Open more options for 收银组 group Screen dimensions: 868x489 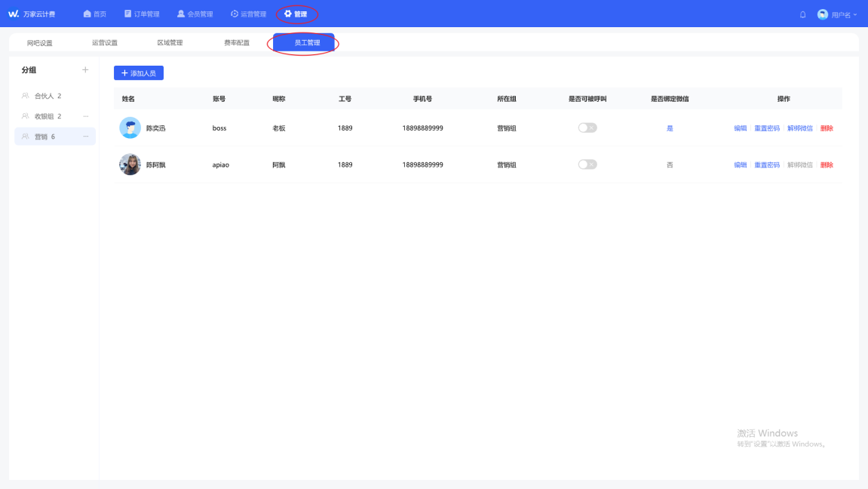pyautogui.click(x=86, y=116)
